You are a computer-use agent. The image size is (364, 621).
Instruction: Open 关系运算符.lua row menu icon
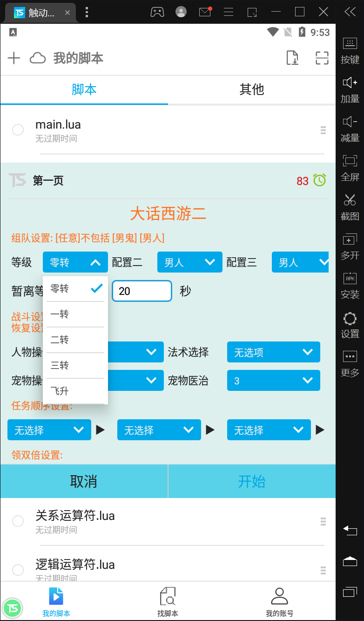[x=323, y=522]
